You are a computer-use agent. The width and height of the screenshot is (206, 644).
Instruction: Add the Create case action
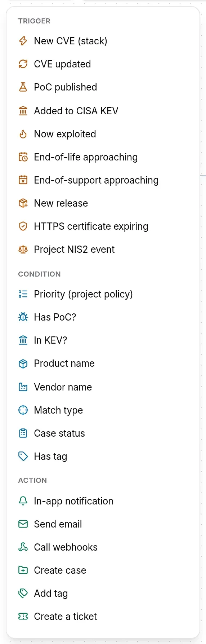(x=103, y=570)
